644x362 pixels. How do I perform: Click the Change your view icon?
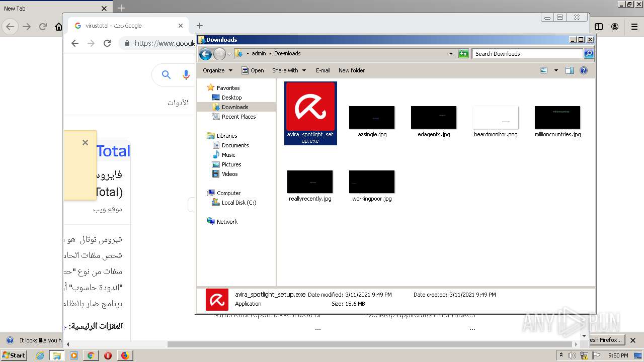[544, 70]
